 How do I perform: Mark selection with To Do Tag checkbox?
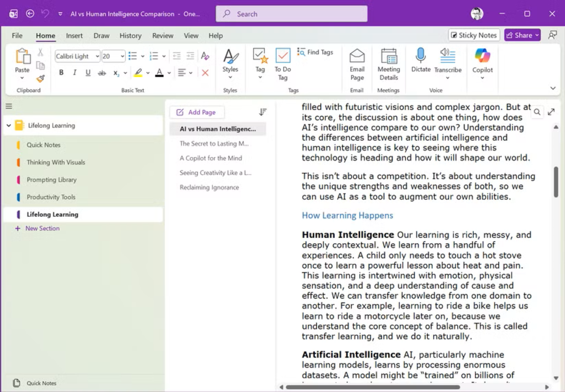(x=283, y=56)
